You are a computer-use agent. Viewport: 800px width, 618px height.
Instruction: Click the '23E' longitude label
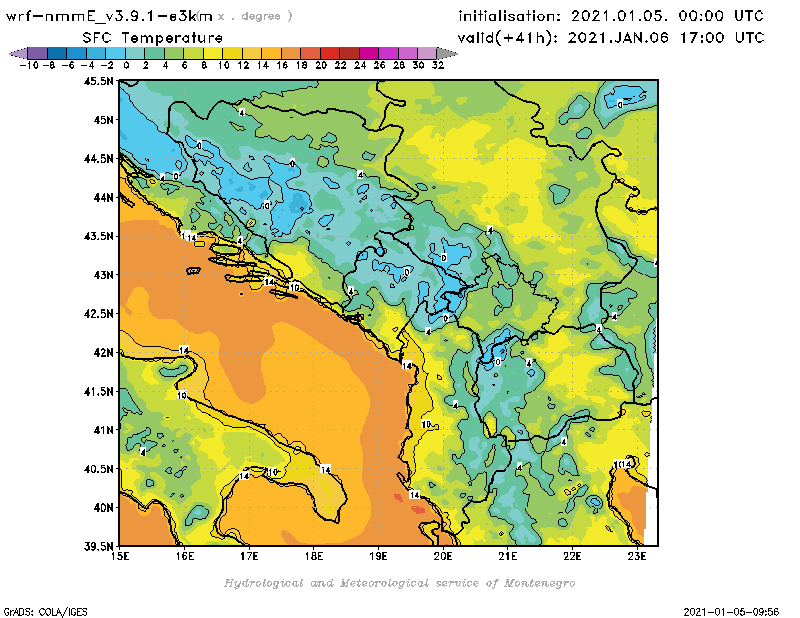pyautogui.click(x=637, y=556)
